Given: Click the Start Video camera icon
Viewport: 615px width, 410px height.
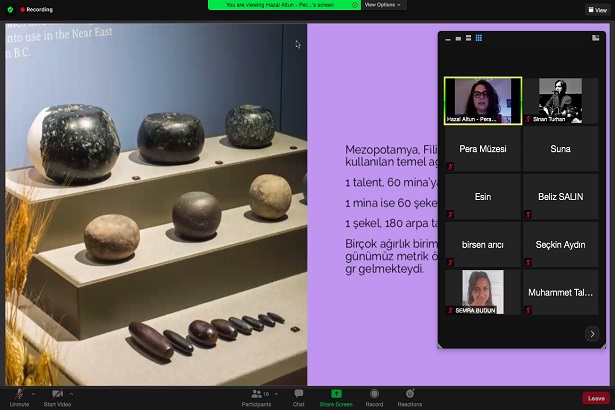Looking at the screenshot, I should [57, 394].
